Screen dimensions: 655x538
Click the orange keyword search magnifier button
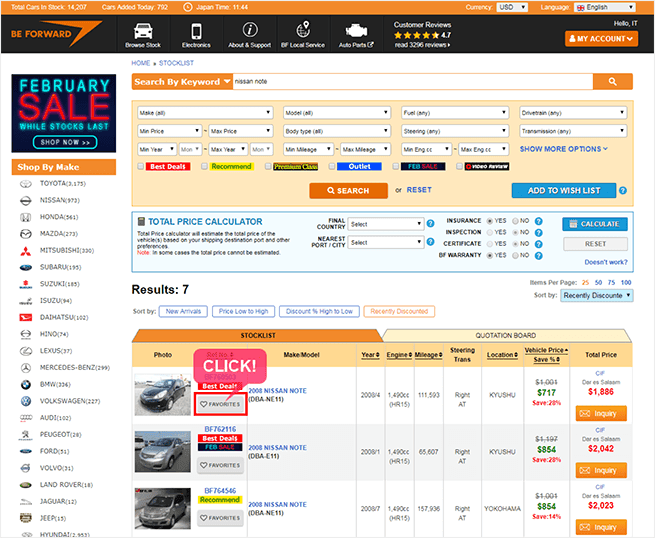(612, 81)
